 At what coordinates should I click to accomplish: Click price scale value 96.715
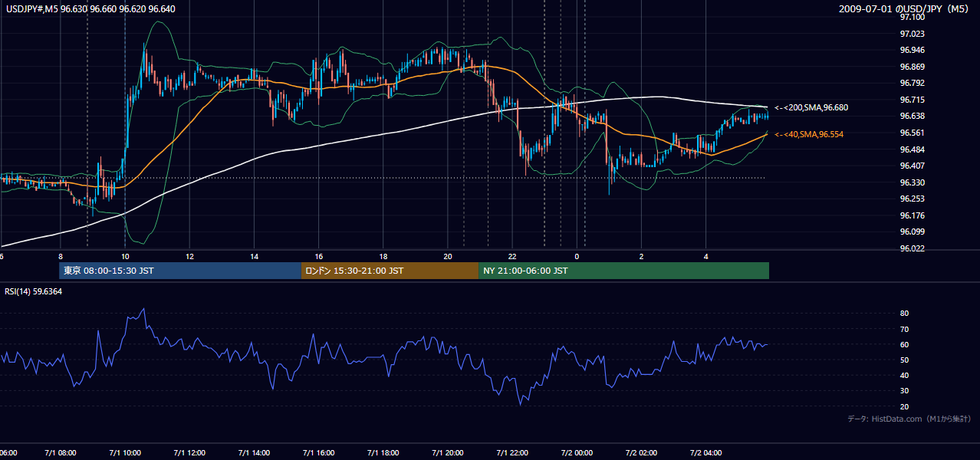coord(913,100)
